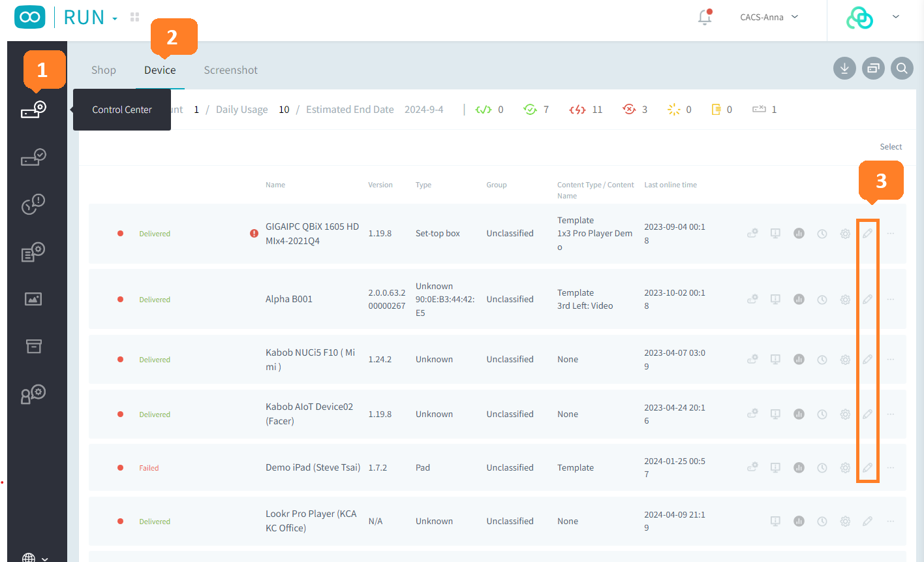Click the stacked windows toolbar icon
This screenshot has width=924, height=562.
pyautogui.click(x=873, y=68)
